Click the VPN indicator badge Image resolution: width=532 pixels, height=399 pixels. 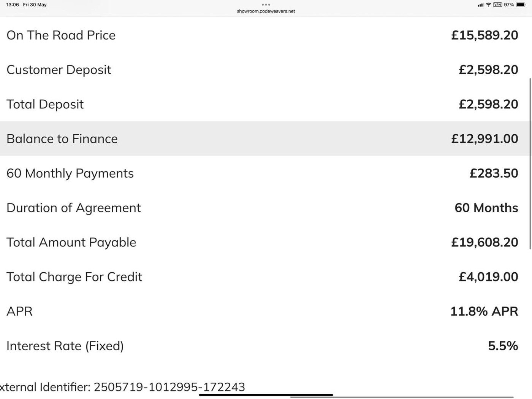tap(497, 5)
